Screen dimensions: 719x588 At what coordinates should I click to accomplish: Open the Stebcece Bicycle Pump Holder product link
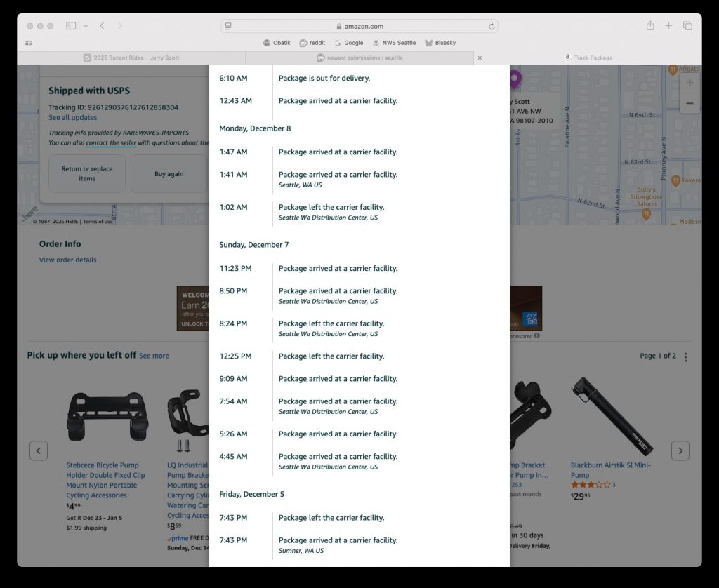105,480
